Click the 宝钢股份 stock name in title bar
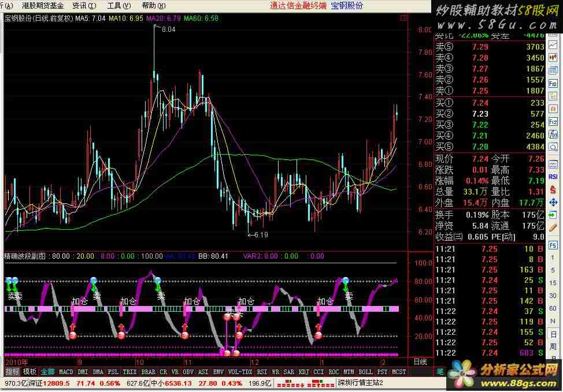The width and height of the screenshot is (563, 392). [x=347, y=5]
